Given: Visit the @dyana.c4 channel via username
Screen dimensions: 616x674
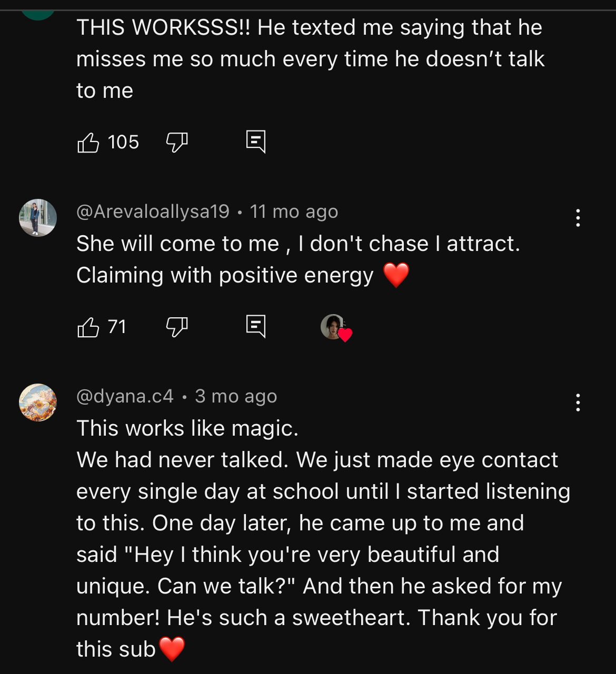Looking at the screenshot, I should [125, 396].
